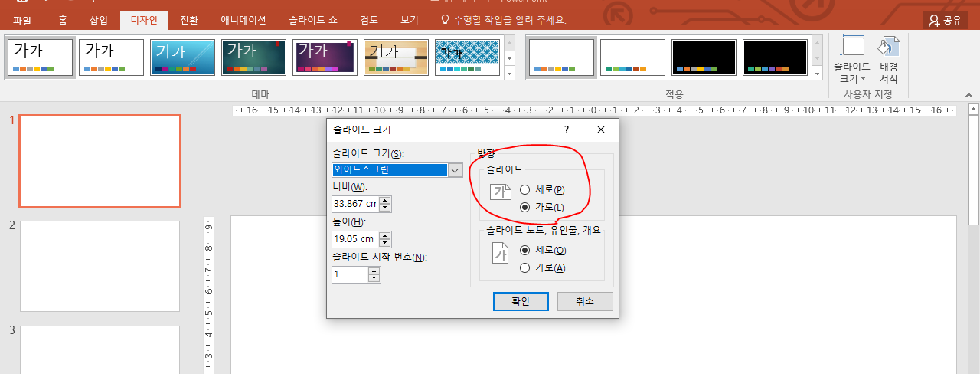Decrease start number with down spinner
This screenshot has width=980, height=374.
pyautogui.click(x=374, y=278)
